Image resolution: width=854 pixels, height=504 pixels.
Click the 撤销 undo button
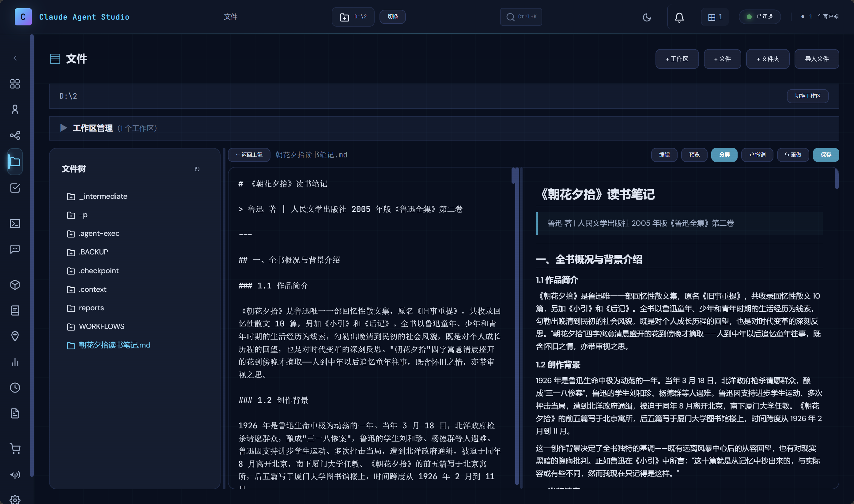757,155
